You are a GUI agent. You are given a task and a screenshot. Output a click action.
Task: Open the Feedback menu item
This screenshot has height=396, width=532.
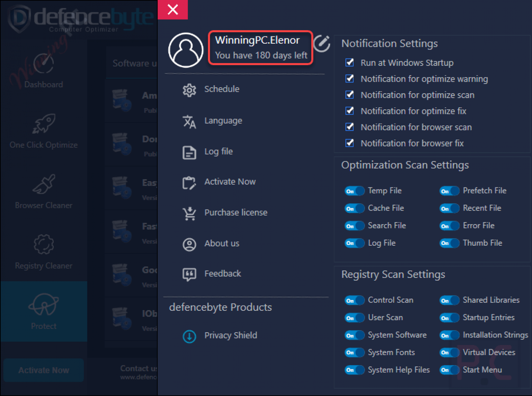(223, 274)
